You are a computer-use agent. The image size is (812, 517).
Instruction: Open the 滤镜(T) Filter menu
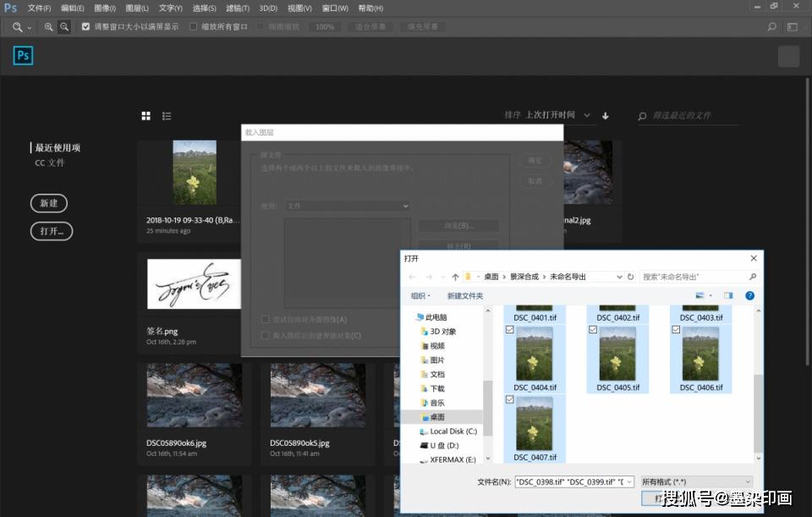[x=238, y=8]
